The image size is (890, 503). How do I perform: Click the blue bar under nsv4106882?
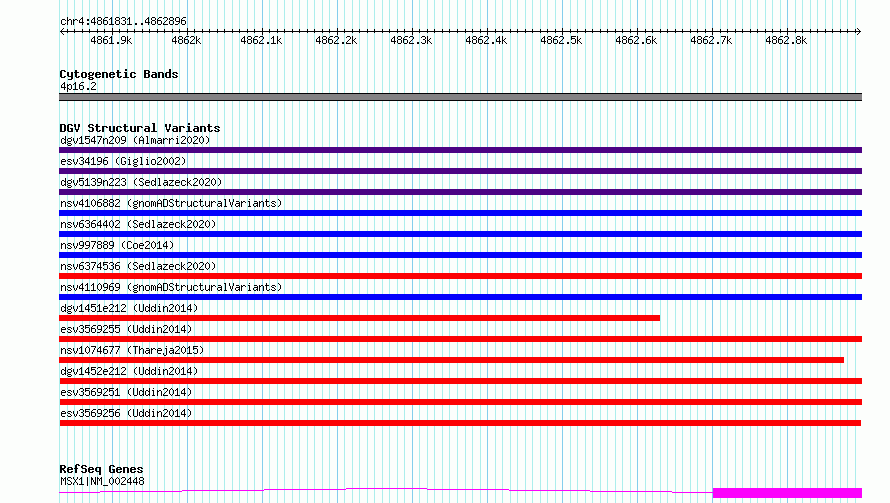pyautogui.click(x=460, y=213)
